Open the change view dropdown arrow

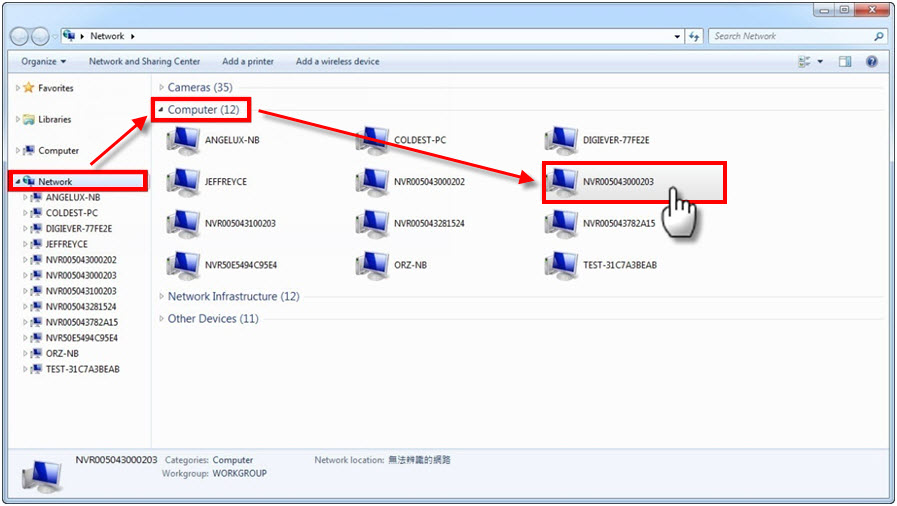click(821, 62)
